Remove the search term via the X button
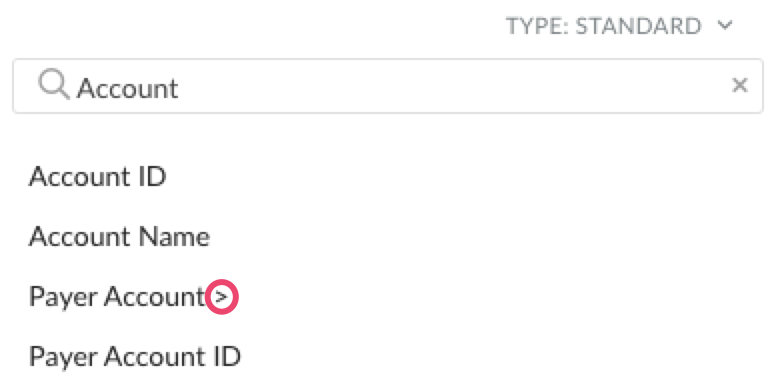Screen dimensions: 776x390 [x=739, y=85]
